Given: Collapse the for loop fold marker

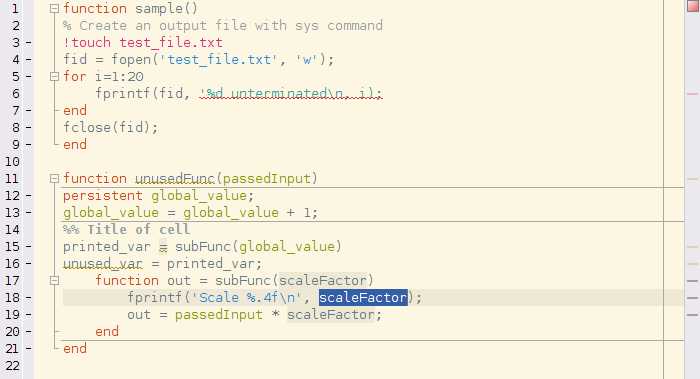Looking at the screenshot, I should (x=54, y=76).
